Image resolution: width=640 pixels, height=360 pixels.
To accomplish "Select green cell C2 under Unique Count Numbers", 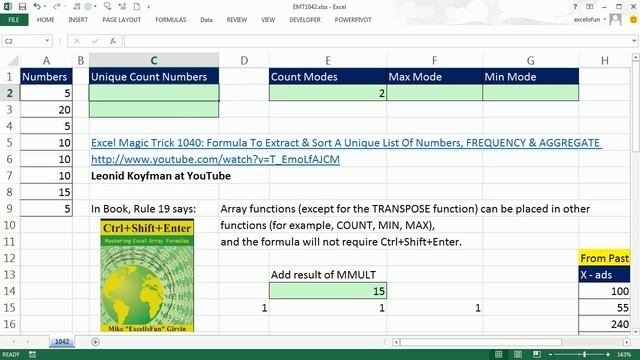I will (x=154, y=93).
